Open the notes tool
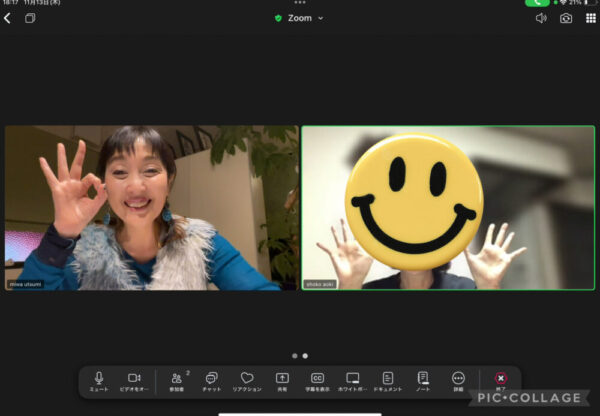Screen dimensions: 600x416 pyautogui.click(x=423, y=380)
